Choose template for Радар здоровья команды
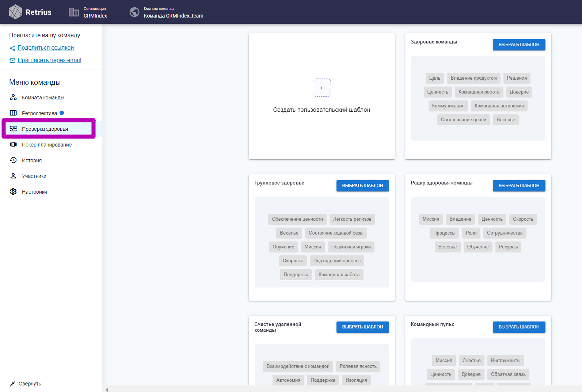This screenshot has height=392, width=582. [519, 186]
